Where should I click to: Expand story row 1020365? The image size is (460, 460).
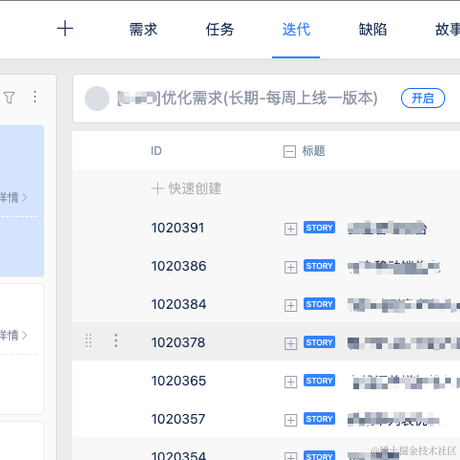coord(291,382)
